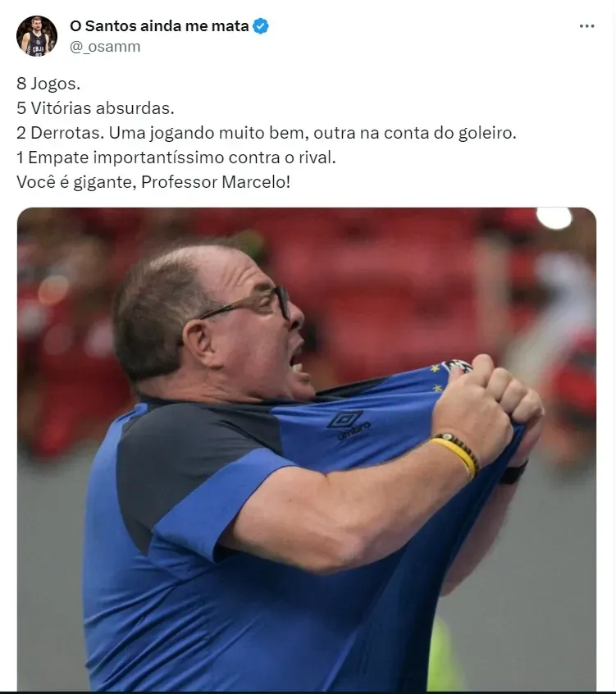Open the poster's profile avatar
Screen dimensions: 616x694
37,36
